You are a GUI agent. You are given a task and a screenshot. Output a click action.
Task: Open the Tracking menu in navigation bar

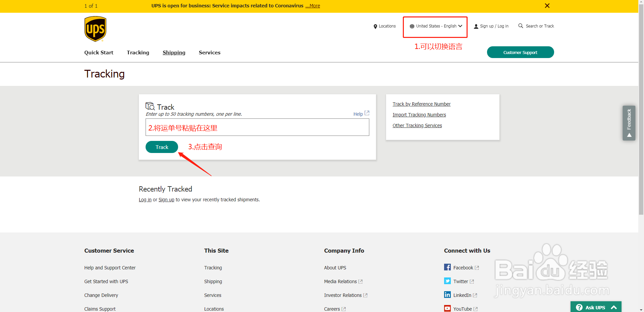click(x=138, y=53)
